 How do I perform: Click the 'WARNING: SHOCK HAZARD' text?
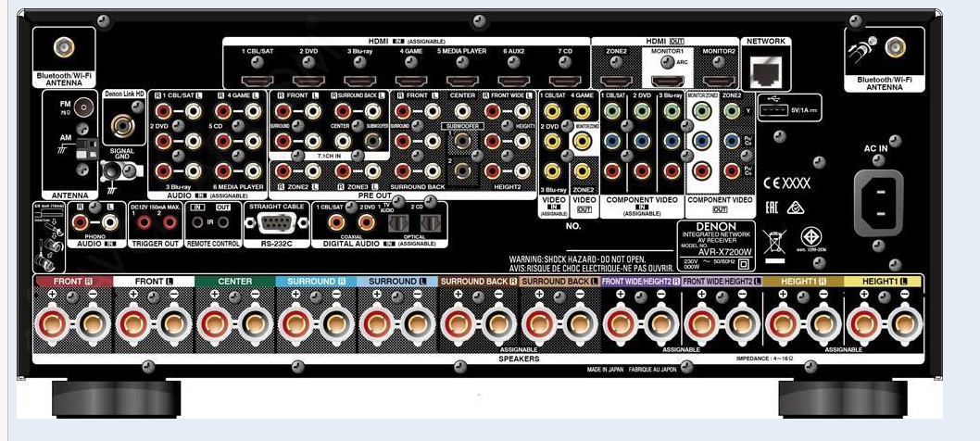(577, 258)
